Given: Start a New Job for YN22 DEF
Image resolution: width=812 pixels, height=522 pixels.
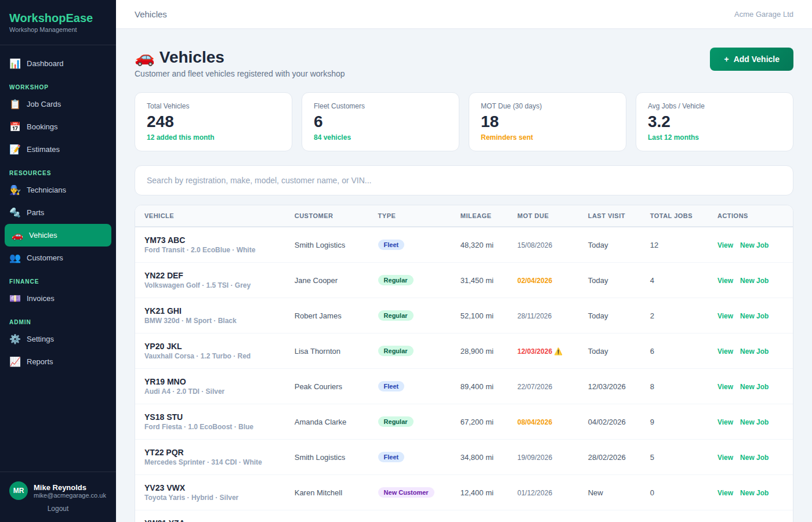Looking at the screenshot, I should 754,280.
